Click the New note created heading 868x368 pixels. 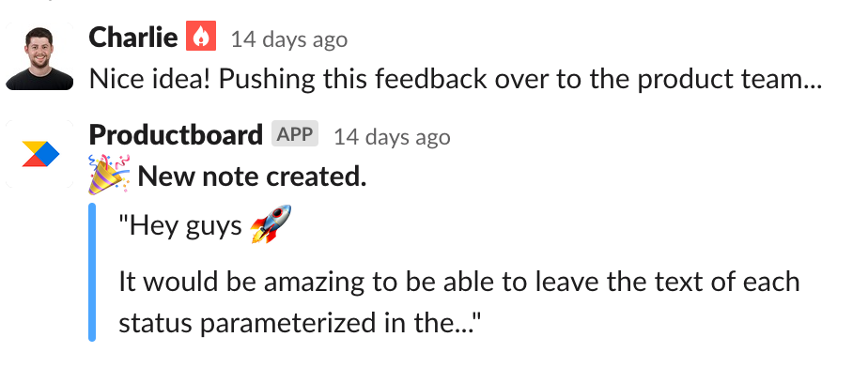coord(252,176)
